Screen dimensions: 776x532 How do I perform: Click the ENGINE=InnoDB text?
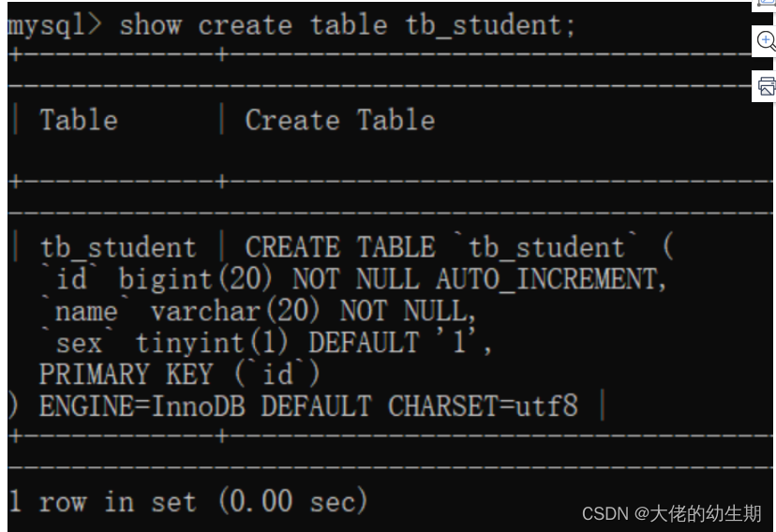pyautogui.click(x=142, y=406)
